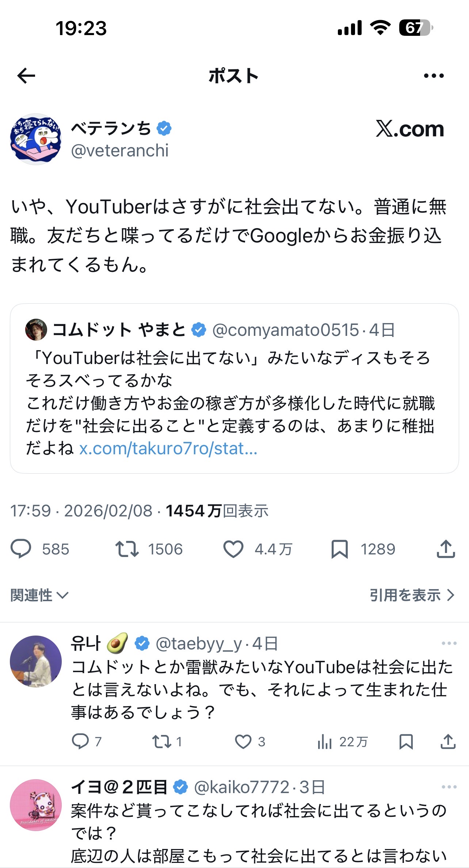The image size is (469, 868).
Task: Open more options on イヨ@2匹目's reply
Action: click(449, 787)
